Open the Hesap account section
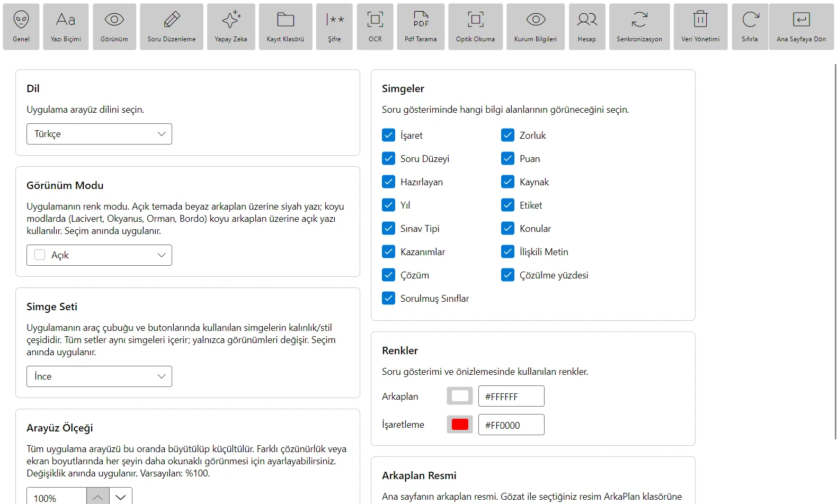837x504 pixels. (x=587, y=26)
